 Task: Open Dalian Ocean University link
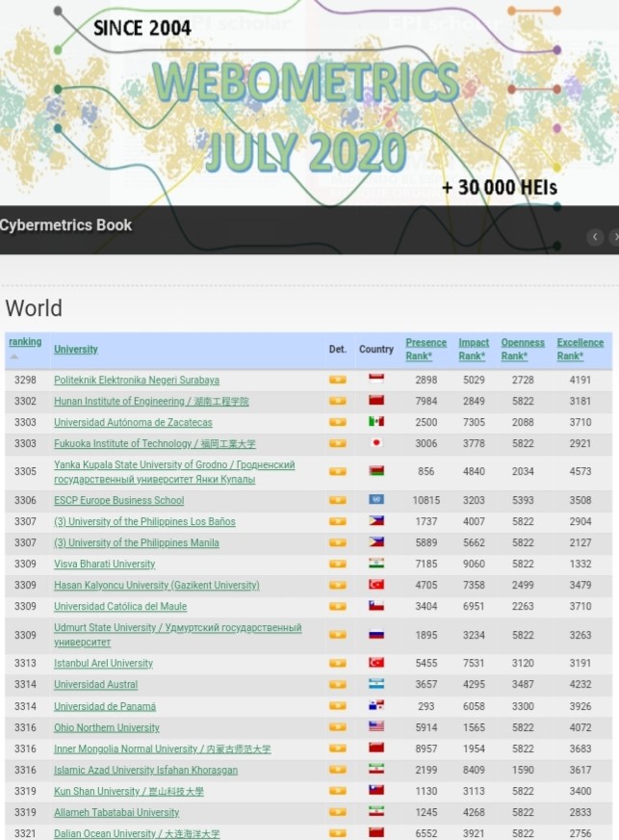pos(137,833)
